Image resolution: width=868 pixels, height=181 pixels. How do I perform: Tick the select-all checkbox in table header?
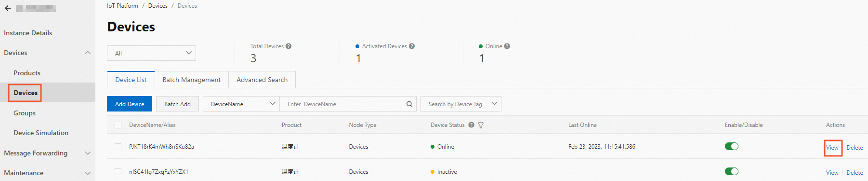pos(118,125)
